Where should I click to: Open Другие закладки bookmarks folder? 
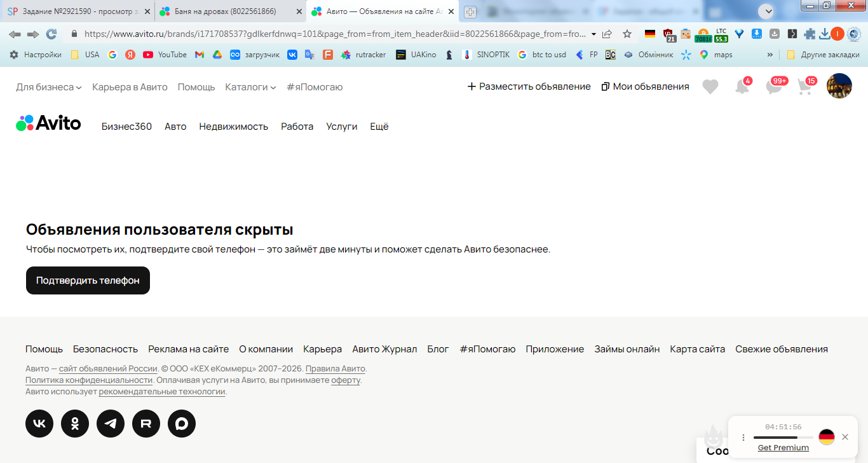point(823,55)
